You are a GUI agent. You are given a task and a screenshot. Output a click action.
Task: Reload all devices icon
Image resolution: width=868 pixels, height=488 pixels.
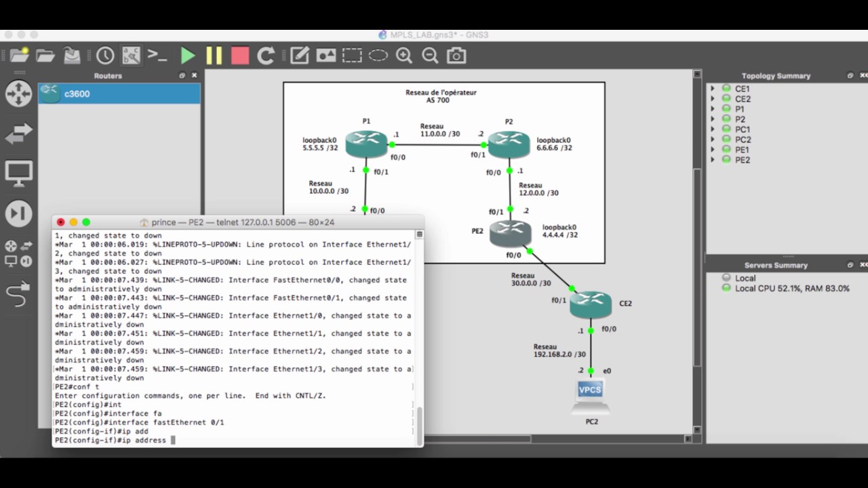266,56
